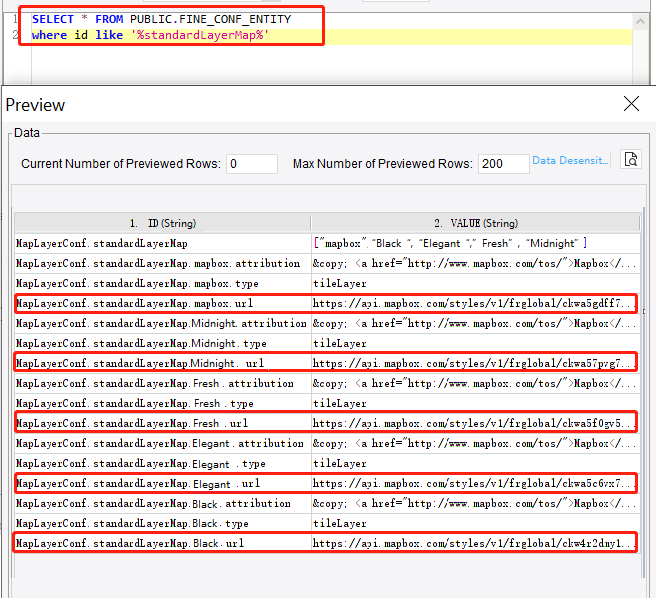Select the VALUE (String) column header

475,223
